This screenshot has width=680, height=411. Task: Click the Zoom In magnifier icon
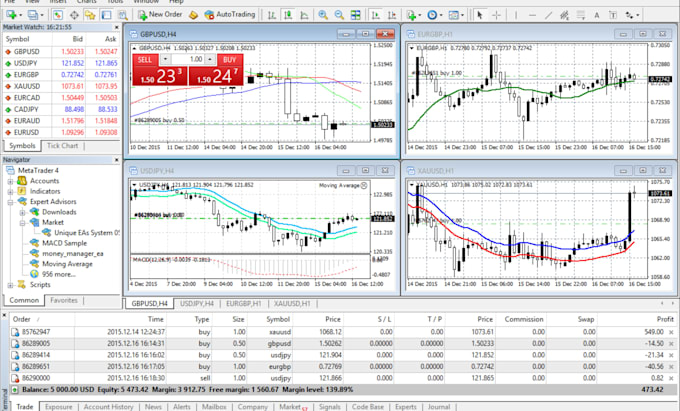point(323,15)
